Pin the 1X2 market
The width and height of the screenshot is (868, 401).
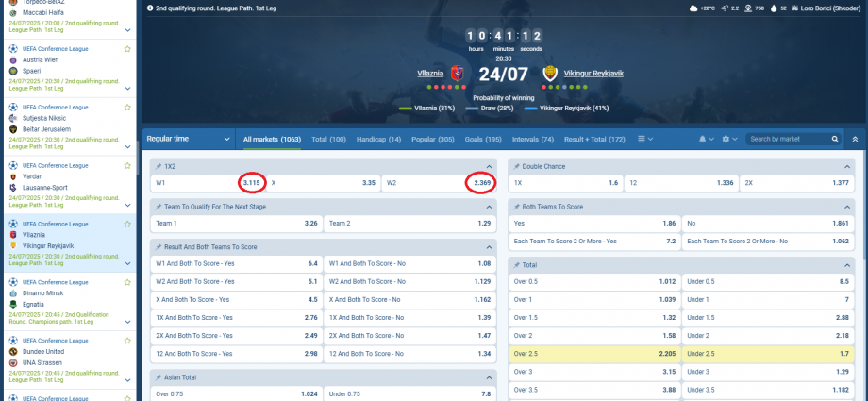[159, 167]
